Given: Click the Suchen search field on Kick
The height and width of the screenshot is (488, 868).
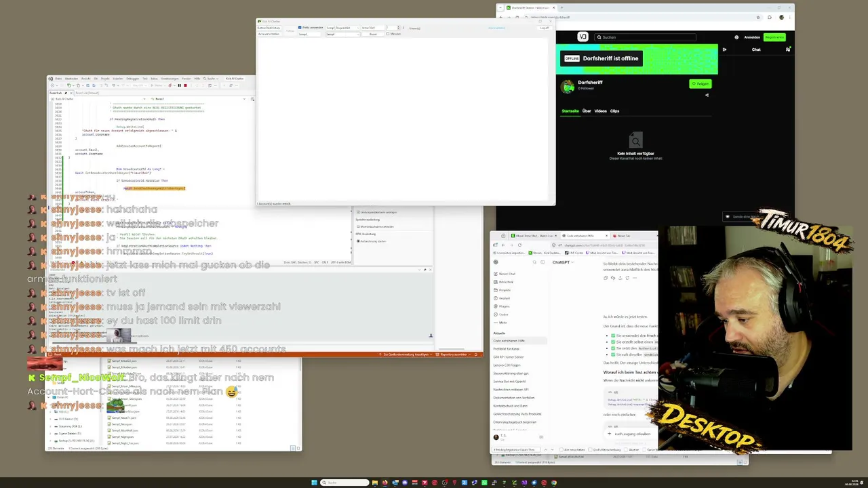Looking at the screenshot, I should 644,37.
